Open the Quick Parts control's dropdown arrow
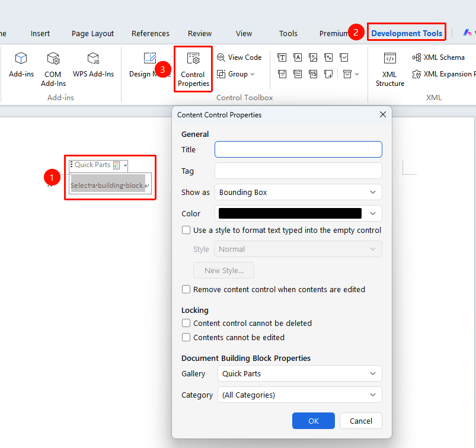 tap(125, 165)
